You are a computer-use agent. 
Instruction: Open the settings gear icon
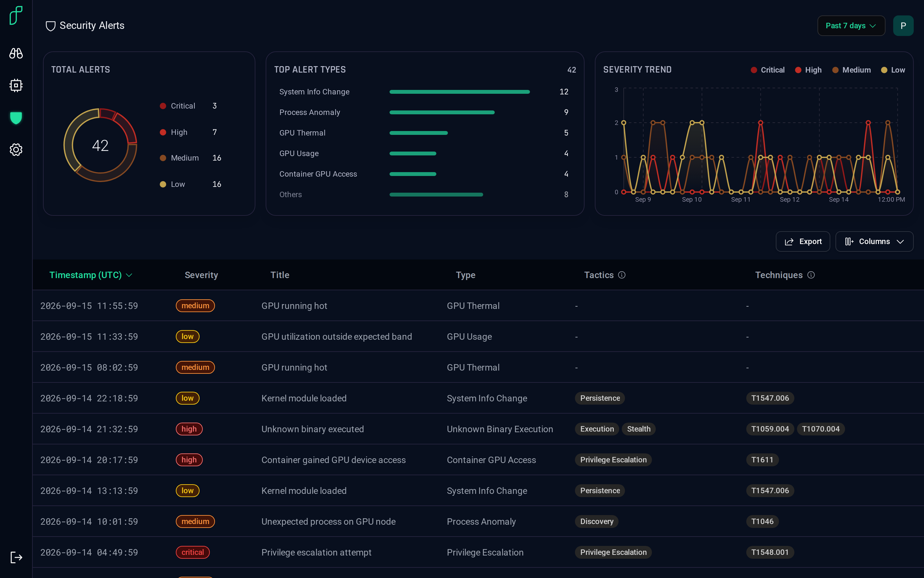[16, 149]
